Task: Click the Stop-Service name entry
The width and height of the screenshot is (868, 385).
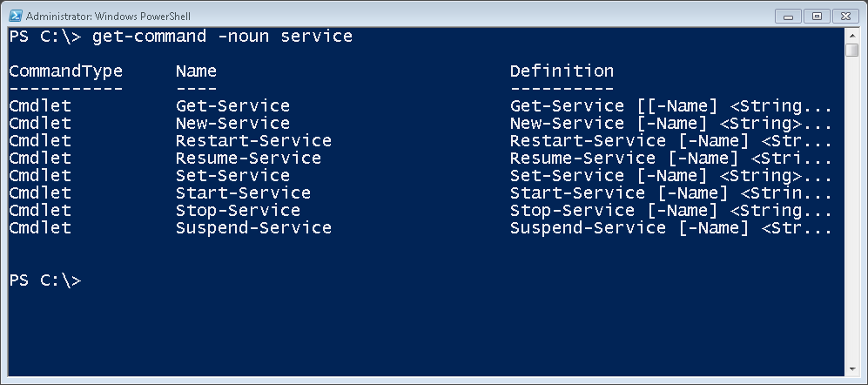Action: tap(238, 211)
